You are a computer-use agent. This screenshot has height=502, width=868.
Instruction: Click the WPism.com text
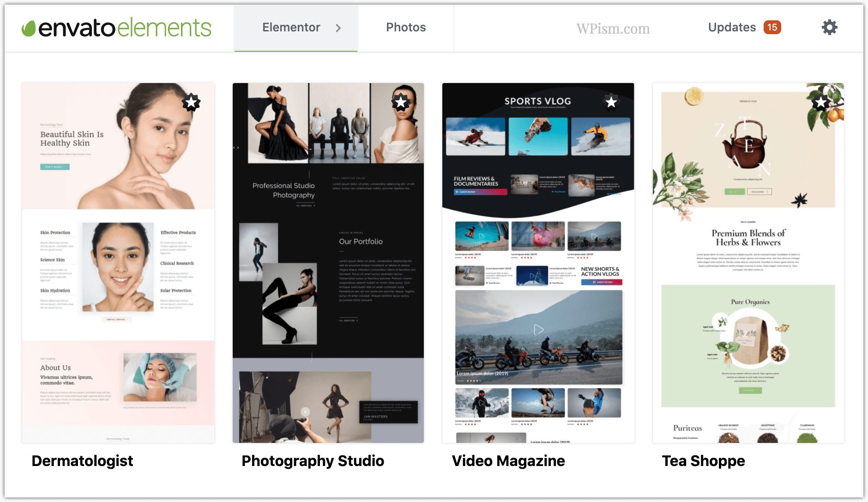point(613,29)
